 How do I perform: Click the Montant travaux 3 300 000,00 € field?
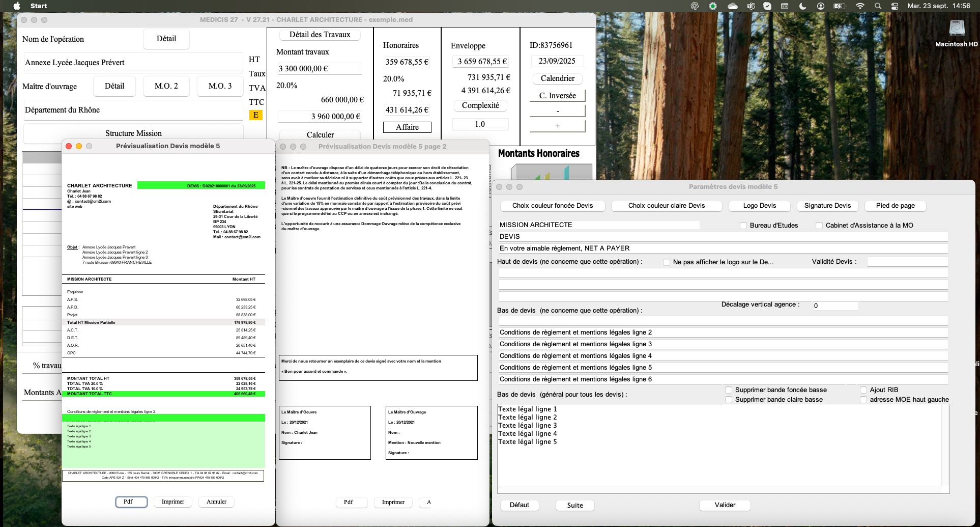coord(320,69)
